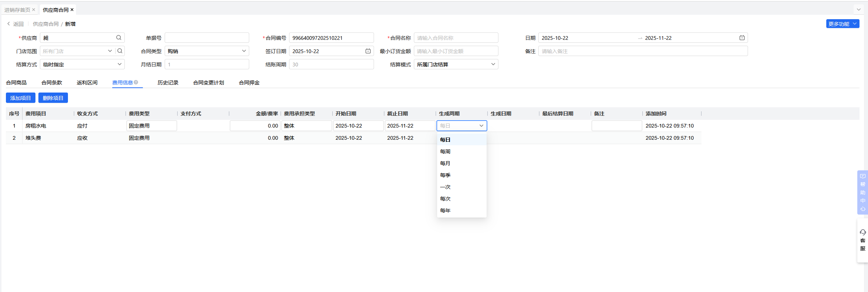The height and width of the screenshot is (292, 868).
Task: Click the store scope search icon
Action: (x=120, y=51)
